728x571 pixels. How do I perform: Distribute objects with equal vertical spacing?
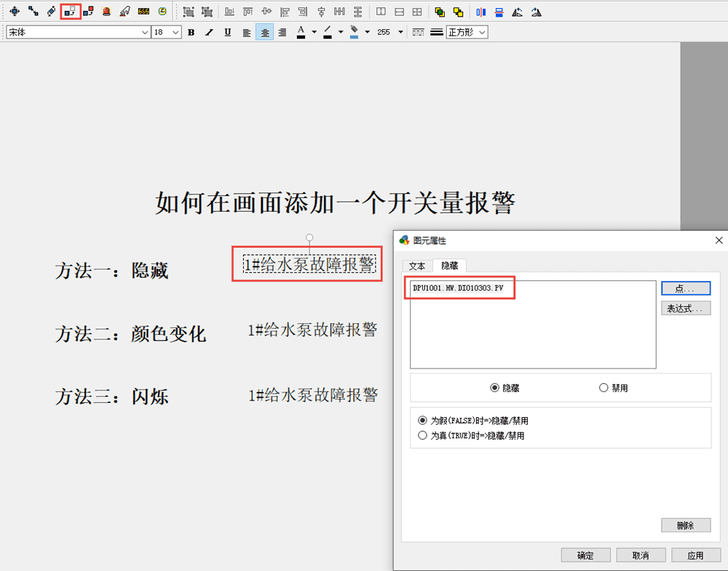[x=357, y=12]
